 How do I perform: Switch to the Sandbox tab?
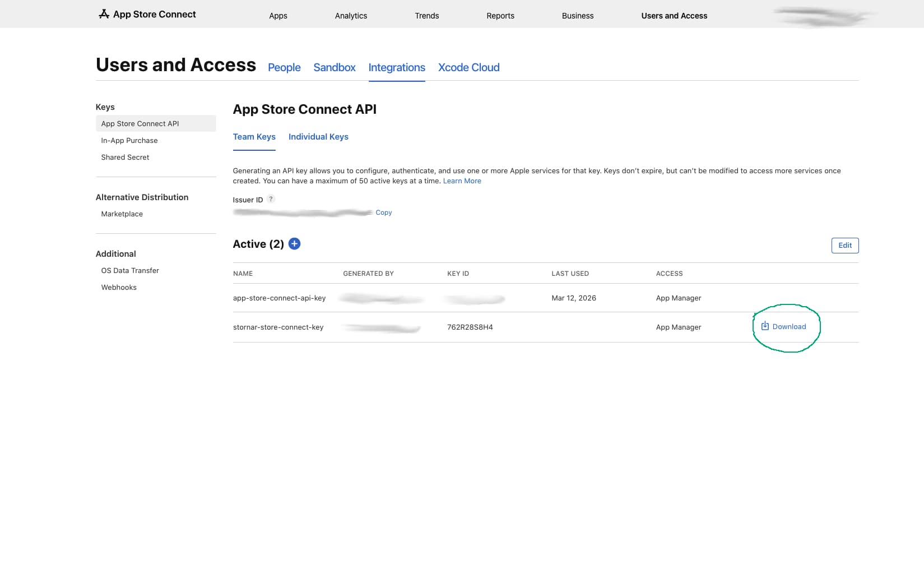pyautogui.click(x=335, y=67)
